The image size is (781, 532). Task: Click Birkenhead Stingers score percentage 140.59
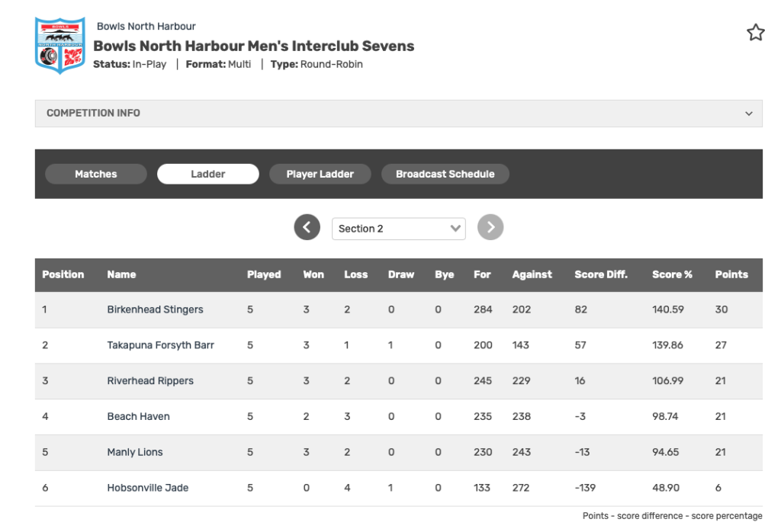(x=668, y=309)
